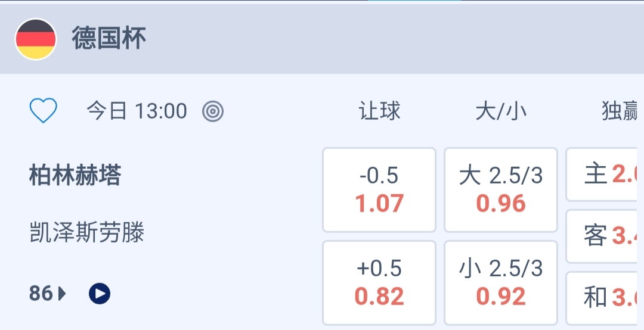The height and width of the screenshot is (330, 644).
Task: Click the 今日 13:00 match time
Action: (x=137, y=111)
